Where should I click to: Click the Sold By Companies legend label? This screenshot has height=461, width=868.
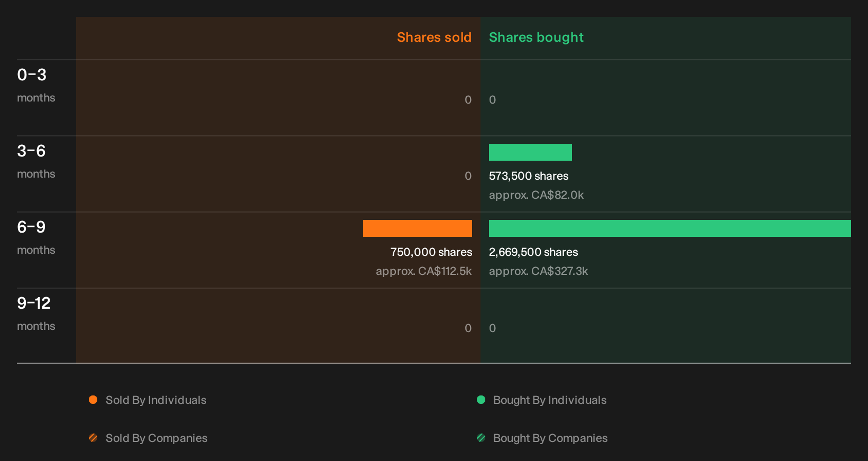click(x=156, y=438)
